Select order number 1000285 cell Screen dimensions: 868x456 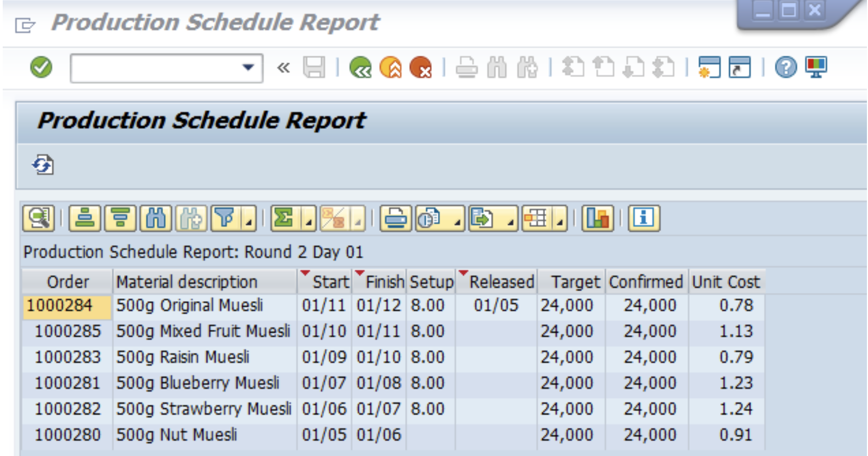click(67, 331)
